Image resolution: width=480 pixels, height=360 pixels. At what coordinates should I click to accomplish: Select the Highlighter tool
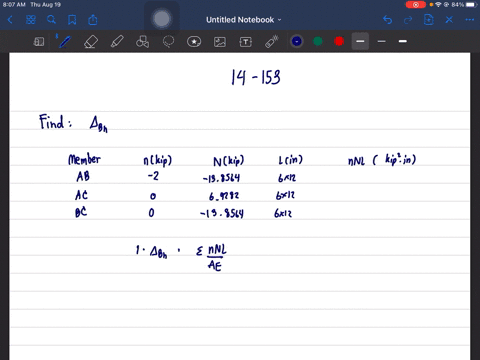coord(117,42)
